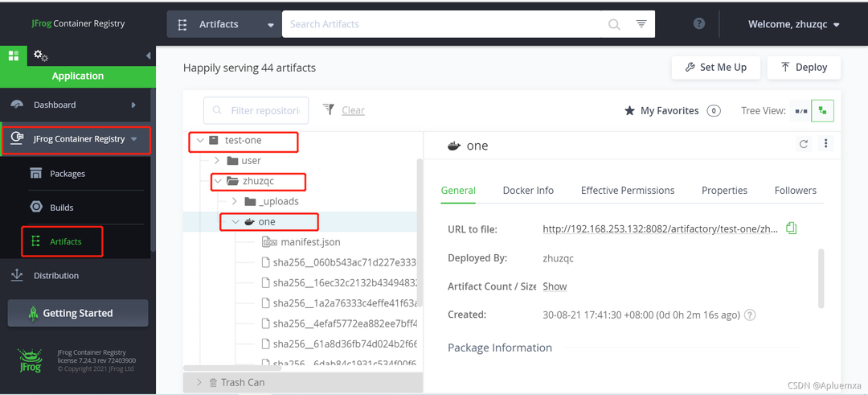Click the Getting Started button
Image resolution: width=868 pixels, height=395 pixels.
coord(77,314)
